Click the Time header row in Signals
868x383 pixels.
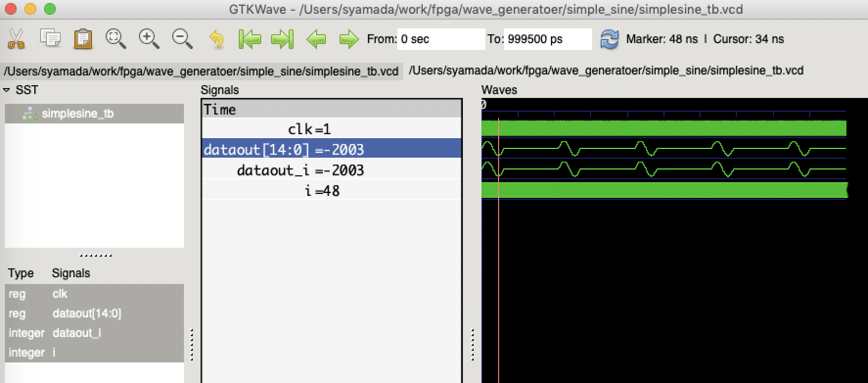pos(331,110)
